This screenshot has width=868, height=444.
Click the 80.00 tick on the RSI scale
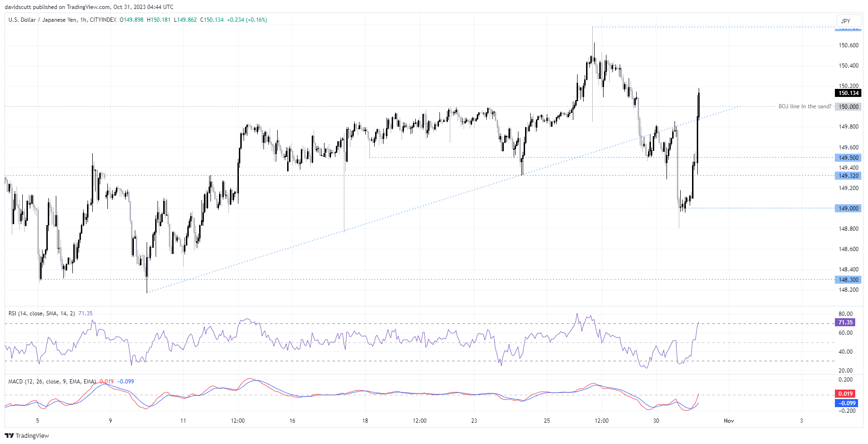pos(846,314)
